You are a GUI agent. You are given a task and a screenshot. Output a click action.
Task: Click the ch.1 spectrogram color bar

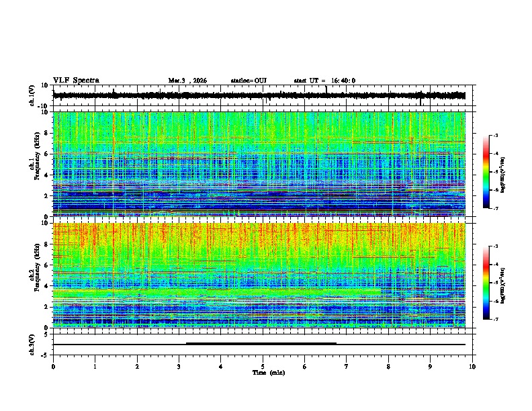pos(486,172)
